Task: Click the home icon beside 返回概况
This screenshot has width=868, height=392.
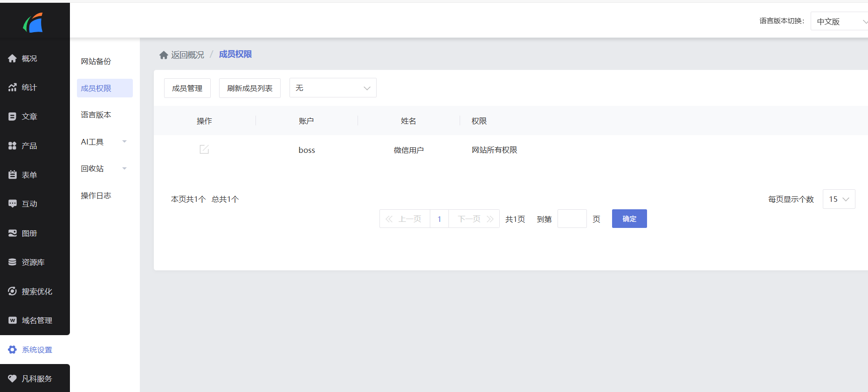Action: [164, 55]
